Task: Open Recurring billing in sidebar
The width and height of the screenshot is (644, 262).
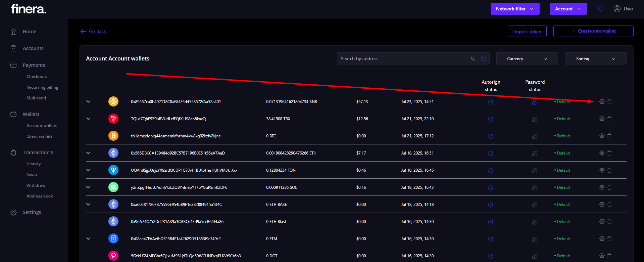Action: click(x=42, y=87)
